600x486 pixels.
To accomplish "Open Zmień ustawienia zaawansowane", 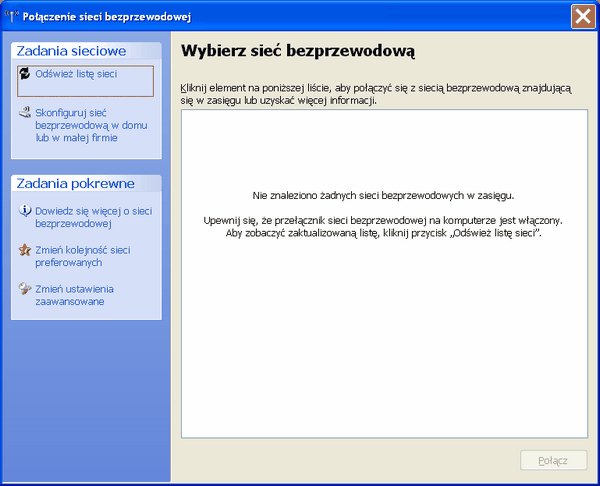I will (x=76, y=295).
